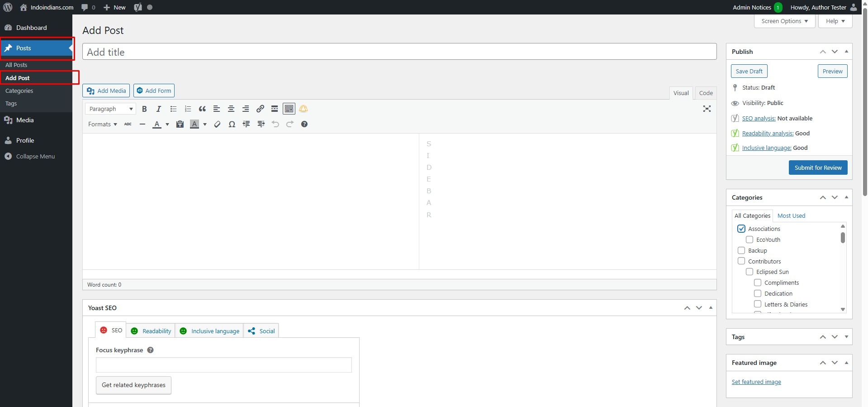The width and height of the screenshot is (868, 407).
Task: Check the EcoYouth category box
Action: pos(749,239)
